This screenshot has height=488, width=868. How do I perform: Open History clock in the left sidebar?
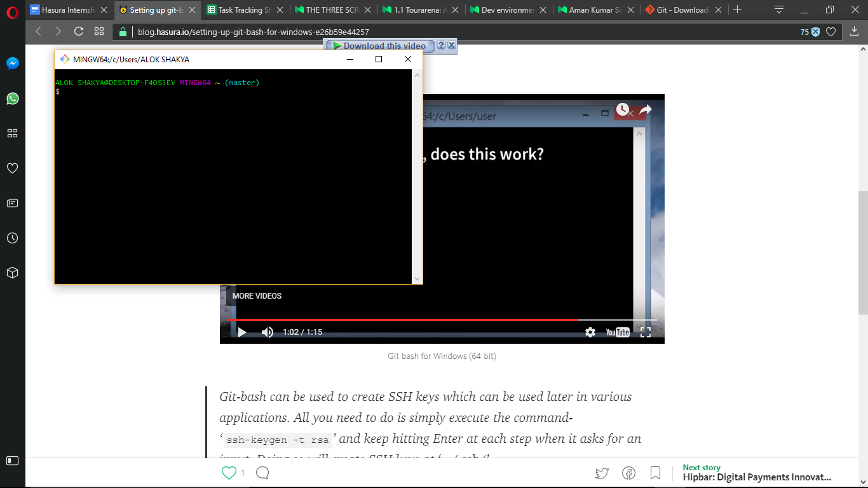tap(12, 238)
